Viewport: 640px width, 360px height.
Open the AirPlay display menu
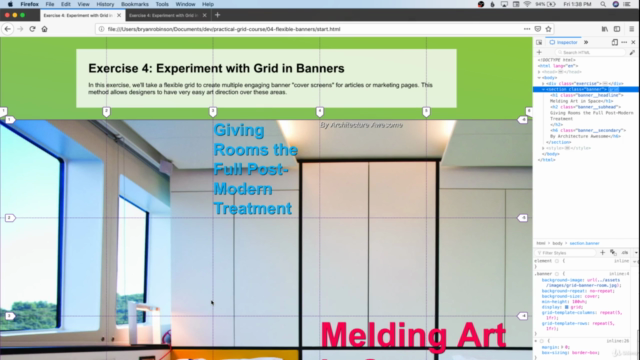coord(504,4)
